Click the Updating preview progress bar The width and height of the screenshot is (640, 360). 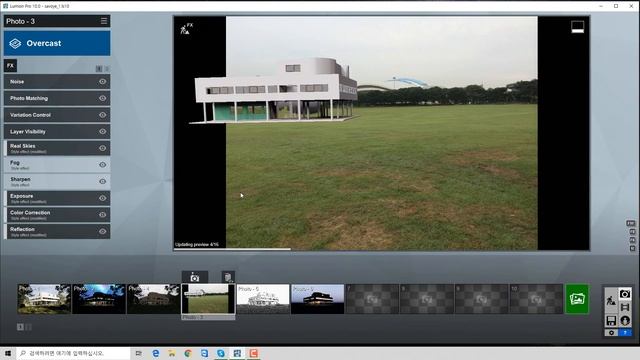[x=233, y=249]
